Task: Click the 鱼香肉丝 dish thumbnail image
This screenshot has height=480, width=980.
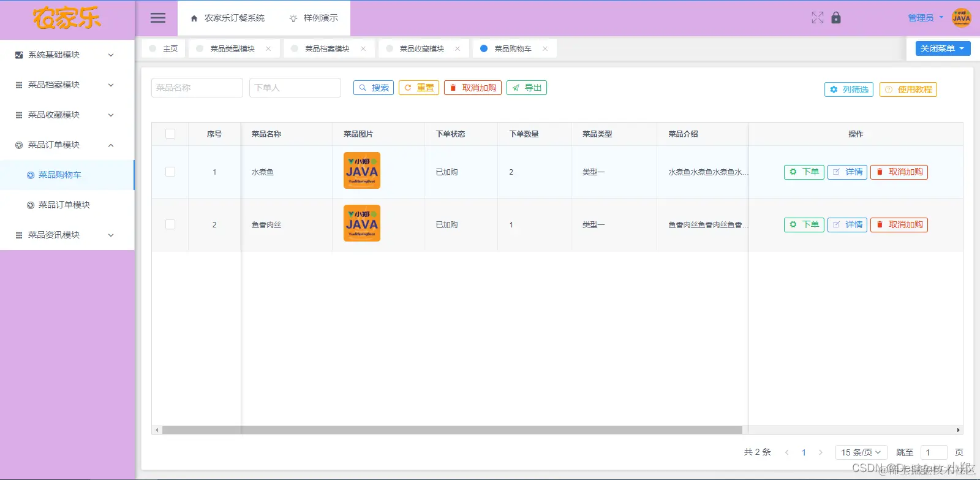Action: 362,223
